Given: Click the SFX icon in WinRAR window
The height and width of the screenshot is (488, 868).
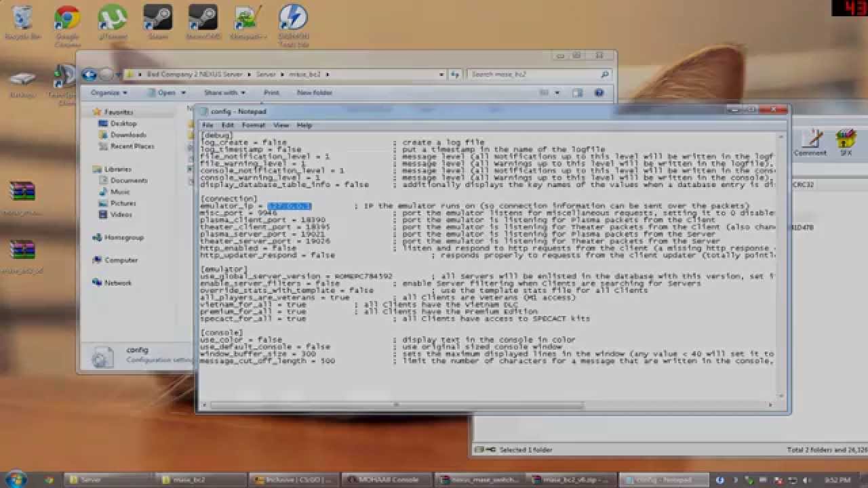Looking at the screenshot, I should 846,142.
